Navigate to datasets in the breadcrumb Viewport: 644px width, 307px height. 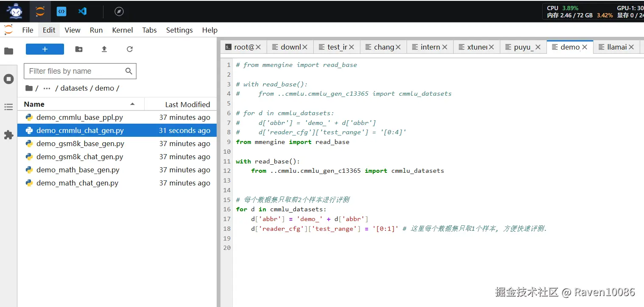tap(74, 88)
